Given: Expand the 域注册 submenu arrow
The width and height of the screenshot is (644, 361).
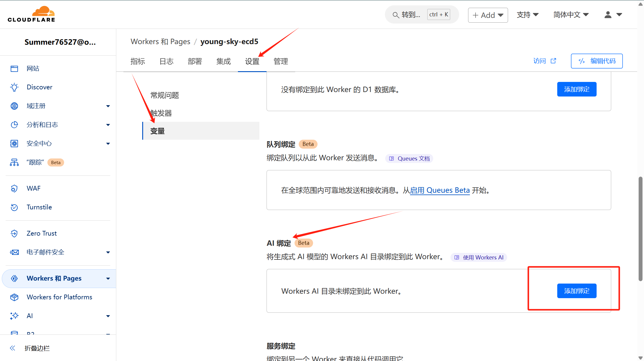Looking at the screenshot, I should 108,106.
